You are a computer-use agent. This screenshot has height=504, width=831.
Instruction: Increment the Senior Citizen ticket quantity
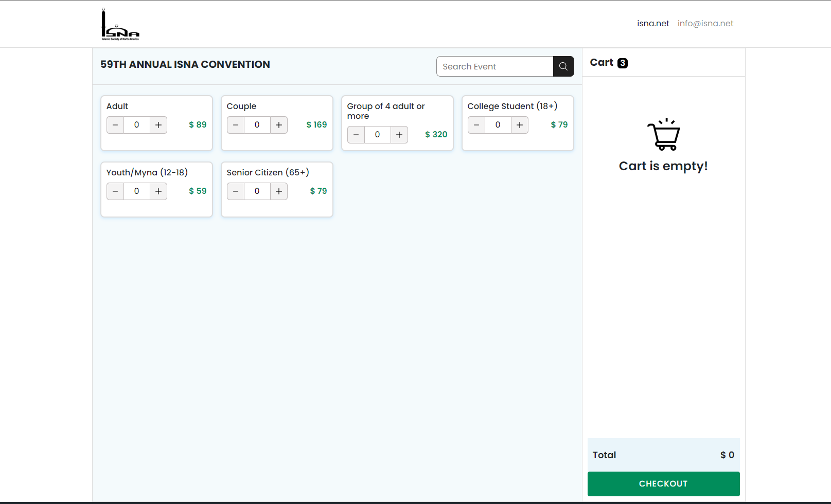click(278, 191)
